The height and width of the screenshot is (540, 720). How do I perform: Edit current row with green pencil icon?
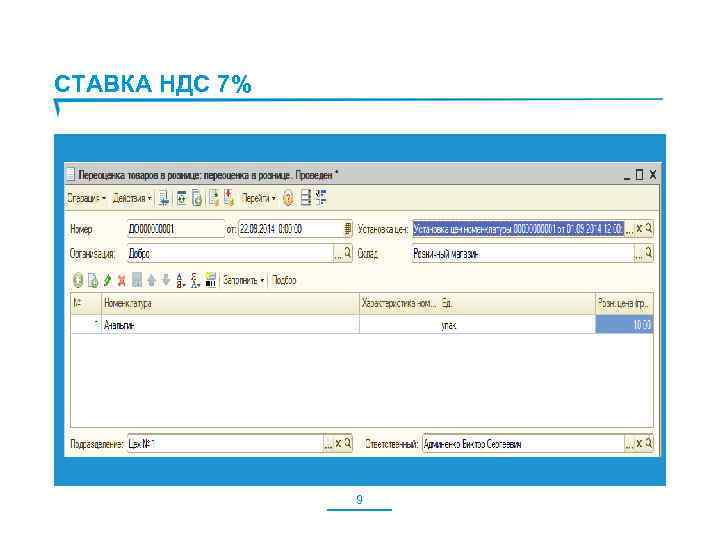tap(107, 280)
